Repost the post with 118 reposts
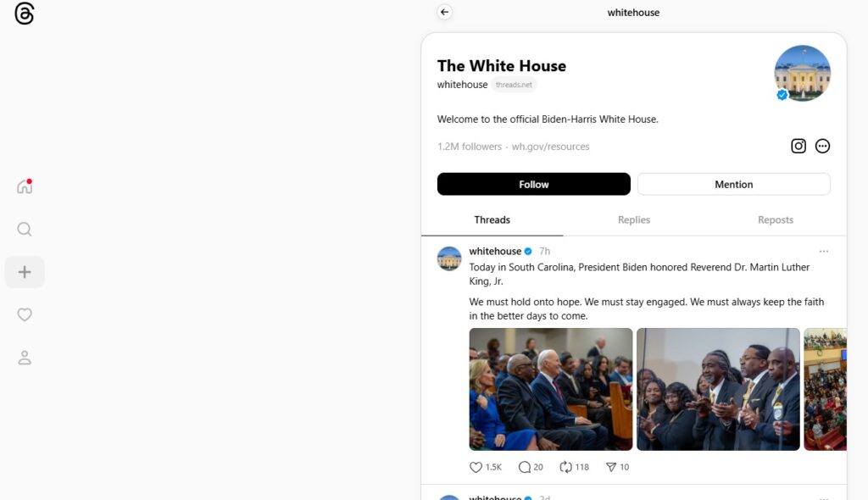 [x=565, y=467]
